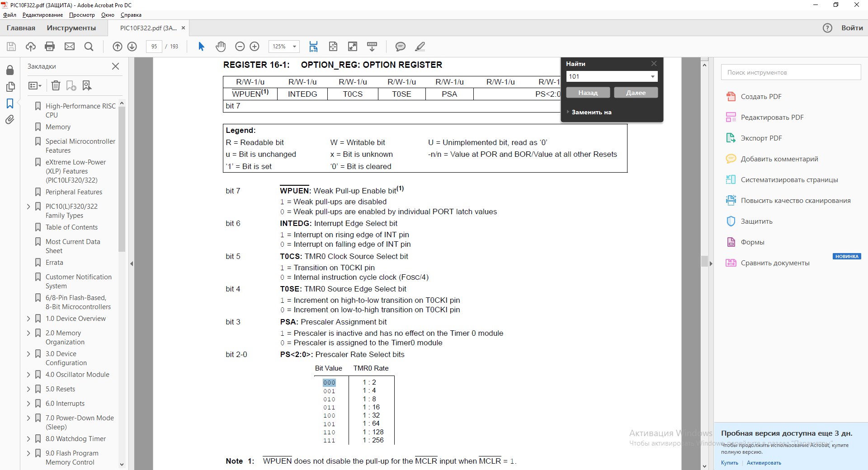
Task: Click the page number field
Action: tap(154, 47)
